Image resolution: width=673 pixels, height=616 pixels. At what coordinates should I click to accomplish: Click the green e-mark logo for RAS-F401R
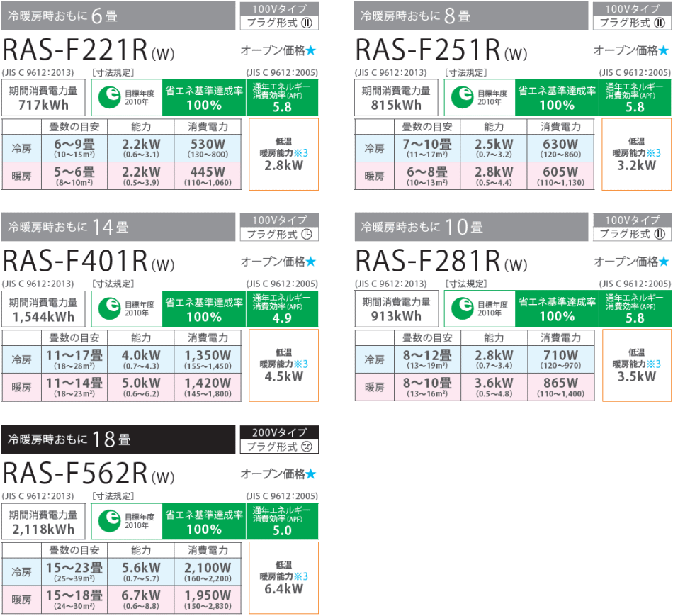[109, 308]
